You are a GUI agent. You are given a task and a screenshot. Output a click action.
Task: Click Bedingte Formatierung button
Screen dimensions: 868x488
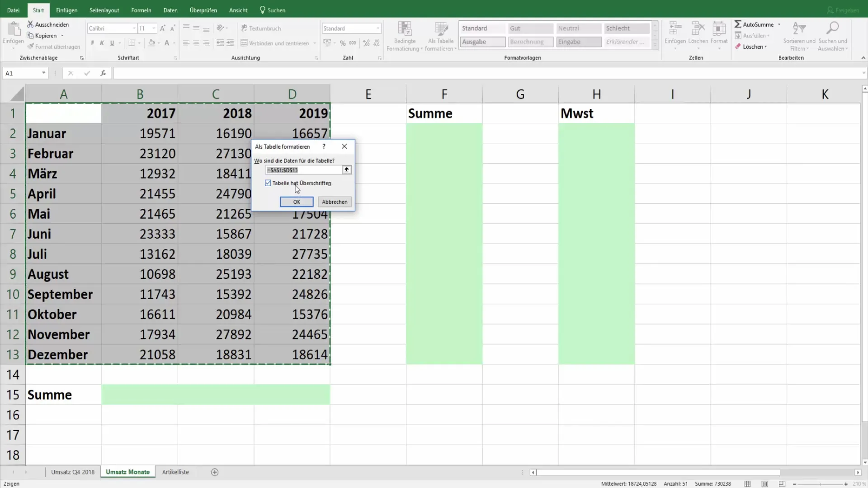(x=405, y=36)
